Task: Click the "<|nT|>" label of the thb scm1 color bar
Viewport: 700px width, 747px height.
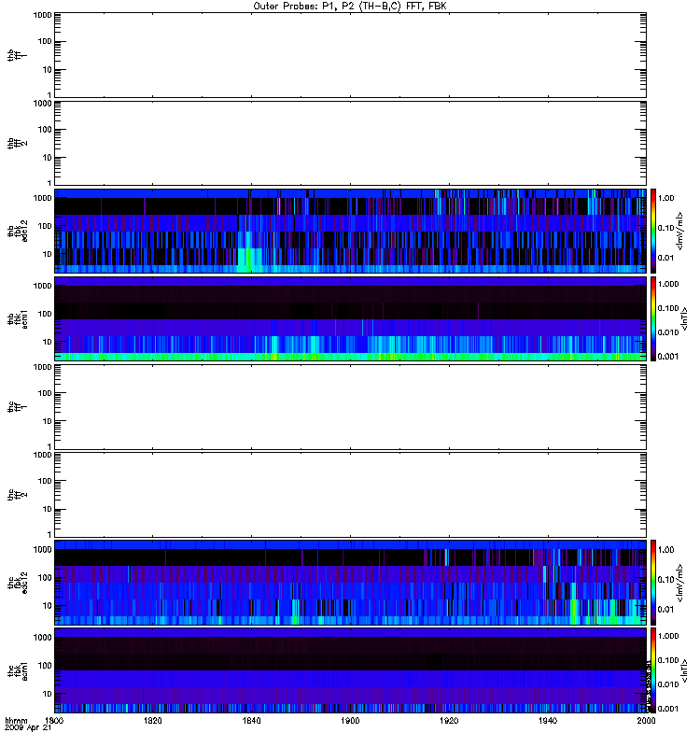Action: pos(684,318)
